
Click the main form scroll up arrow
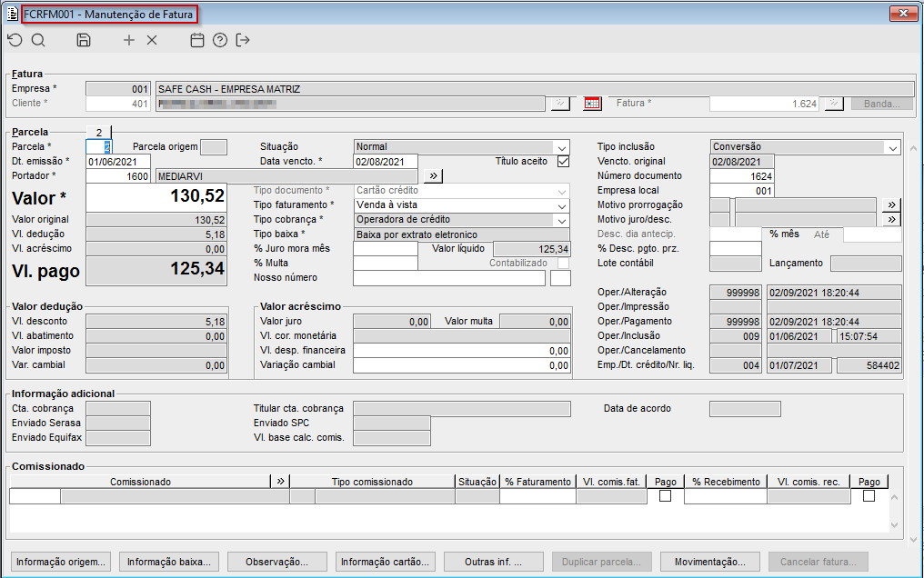[913, 148]
